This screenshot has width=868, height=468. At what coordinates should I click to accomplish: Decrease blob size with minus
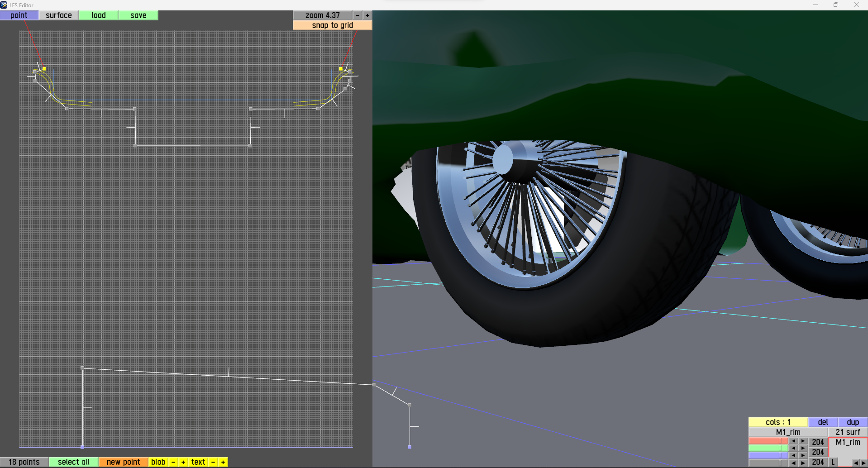pyautogui.click(x=173, y=462)
